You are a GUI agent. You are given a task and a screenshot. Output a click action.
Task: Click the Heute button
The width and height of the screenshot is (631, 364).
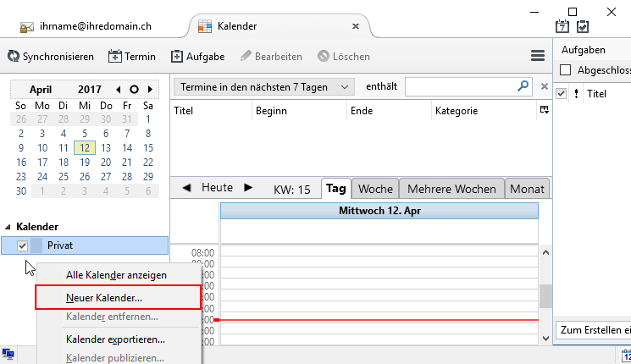[217, 187]
